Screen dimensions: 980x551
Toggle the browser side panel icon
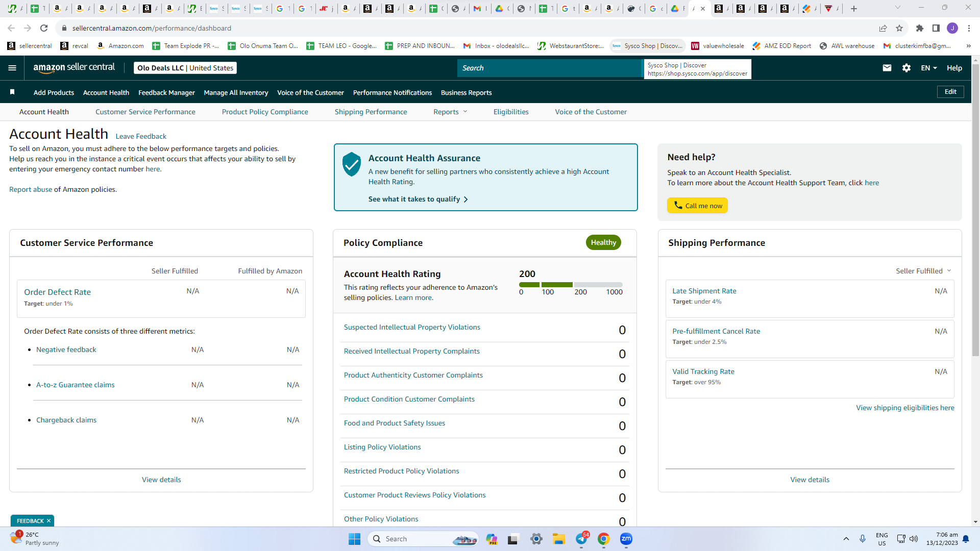(x=936, y=28)
